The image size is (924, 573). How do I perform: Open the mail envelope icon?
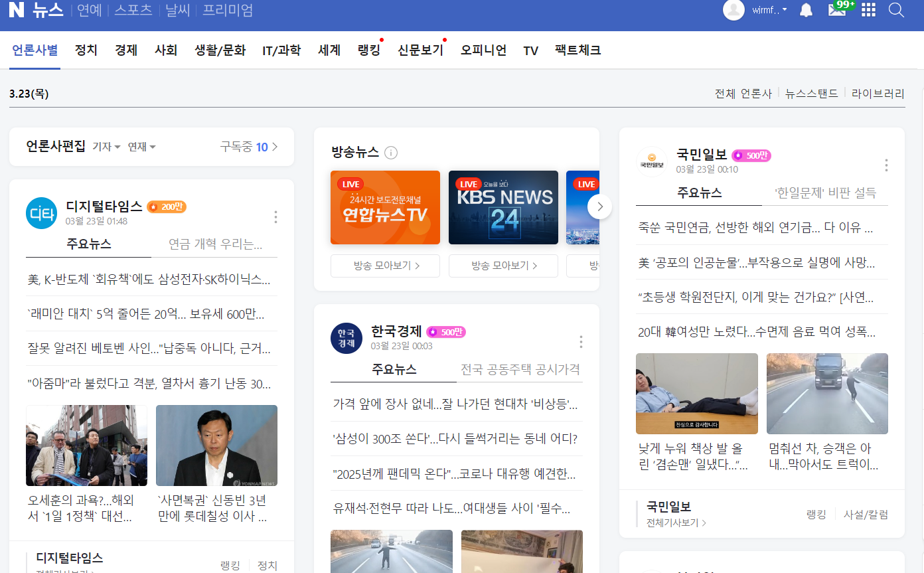(x=837, y=10)
